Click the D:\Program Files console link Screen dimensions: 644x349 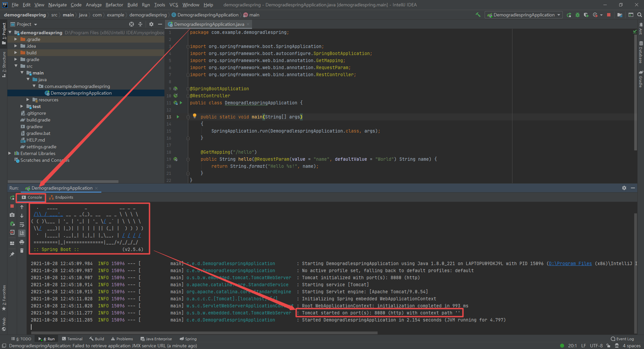click(x=570, y=263)
